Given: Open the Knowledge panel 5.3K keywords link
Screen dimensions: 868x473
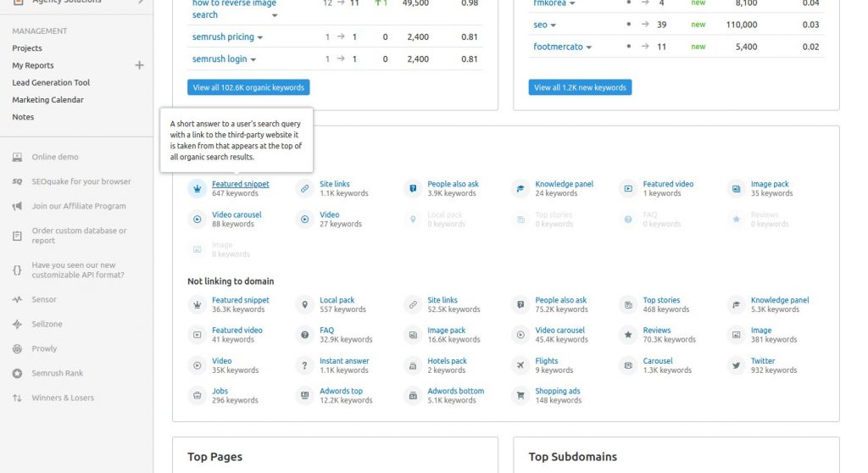Looking at the screenshot, I should pos(780,299).
